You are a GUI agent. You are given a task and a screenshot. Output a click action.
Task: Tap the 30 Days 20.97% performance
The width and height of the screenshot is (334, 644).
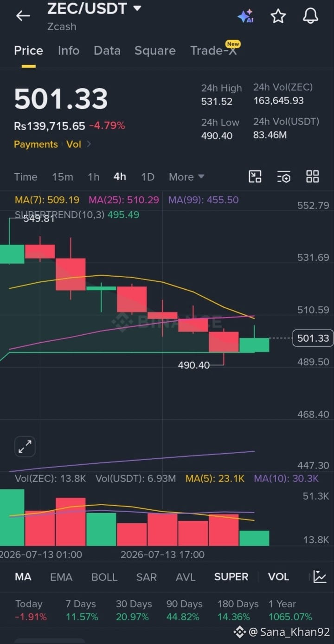[134, 611]
